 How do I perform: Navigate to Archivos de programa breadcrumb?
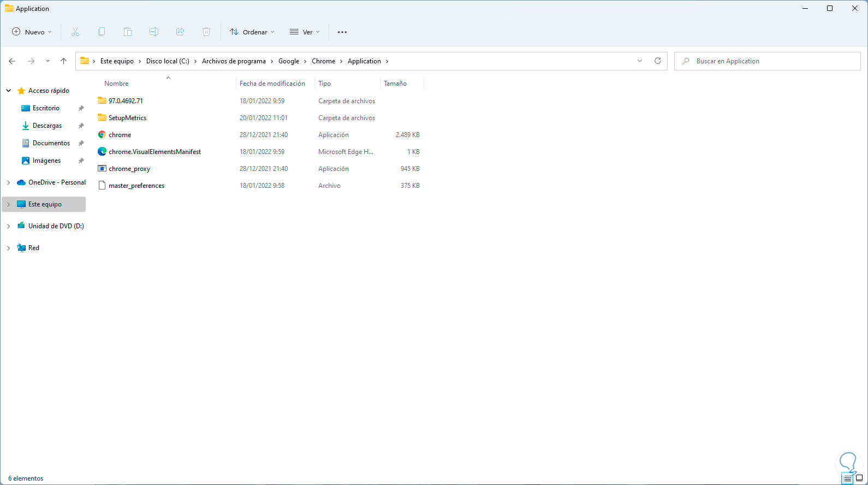click(234, 61)
